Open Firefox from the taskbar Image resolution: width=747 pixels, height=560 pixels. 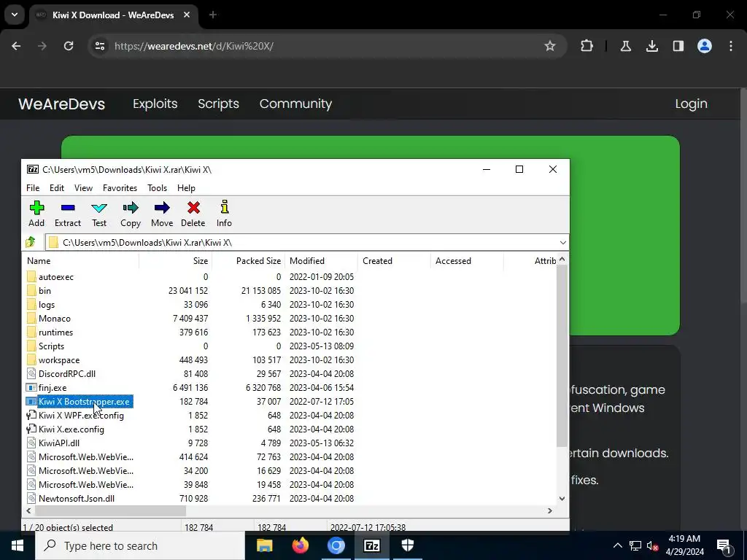tap(300, 545)
